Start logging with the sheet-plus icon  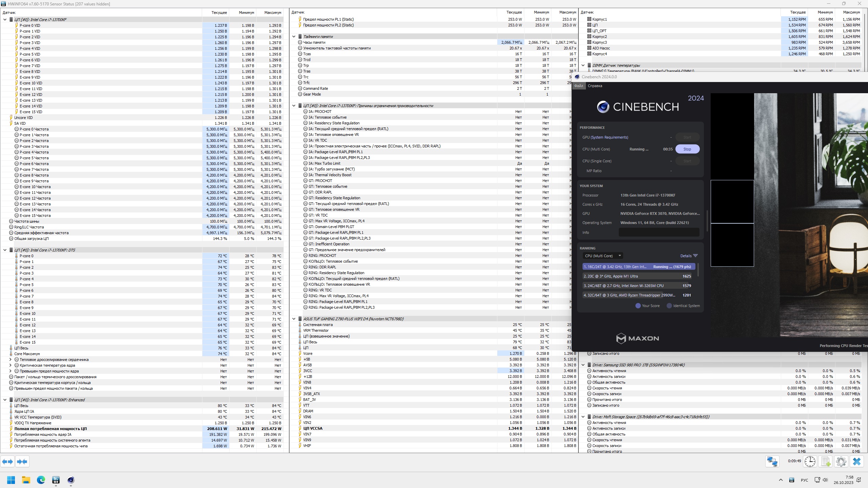[x=826, y=462]
